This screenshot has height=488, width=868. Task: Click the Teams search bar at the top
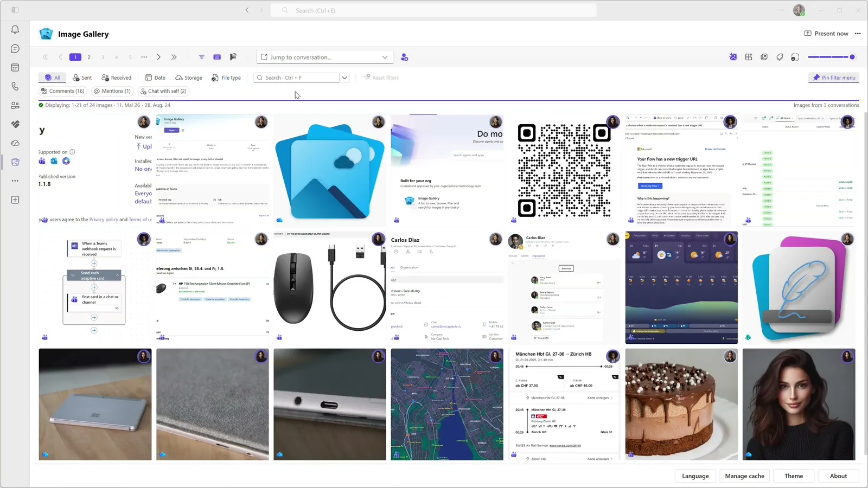pos(433,10)
